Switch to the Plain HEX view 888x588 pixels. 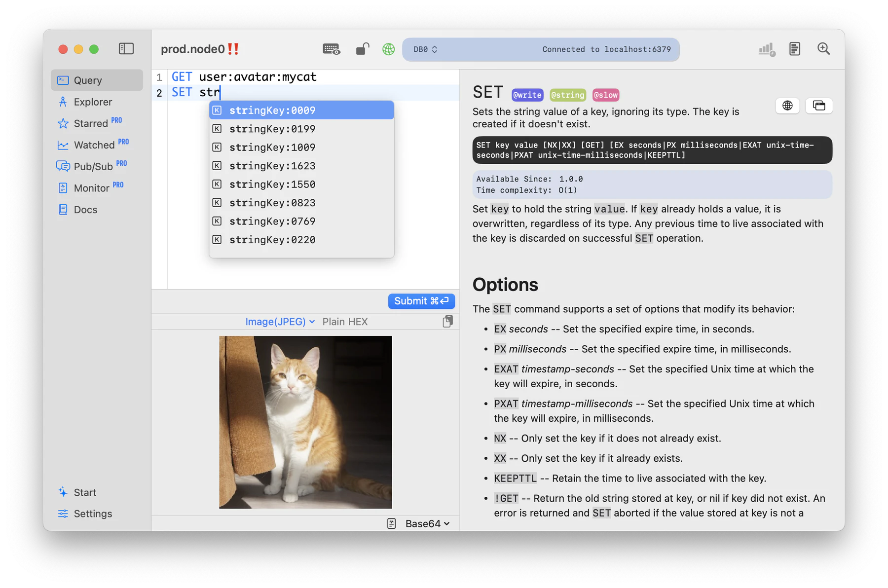[x=345, y=321]
